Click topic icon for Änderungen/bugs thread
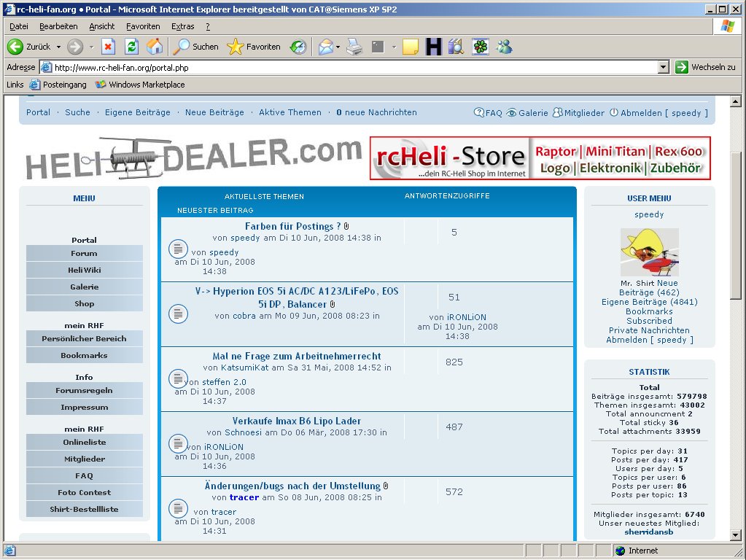Image resolution: width=746 pixels, height=560 pixels. [178, 508]
